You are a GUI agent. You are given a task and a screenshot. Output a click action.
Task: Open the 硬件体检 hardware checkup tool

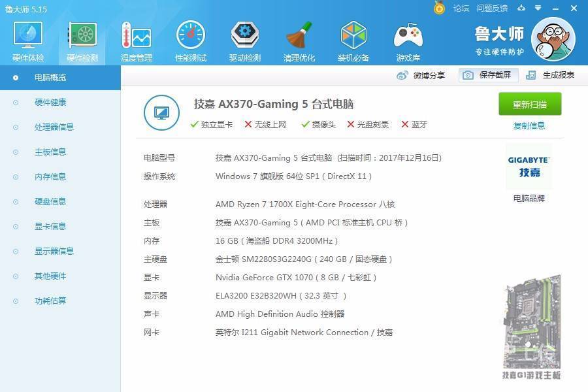[27, 39]
